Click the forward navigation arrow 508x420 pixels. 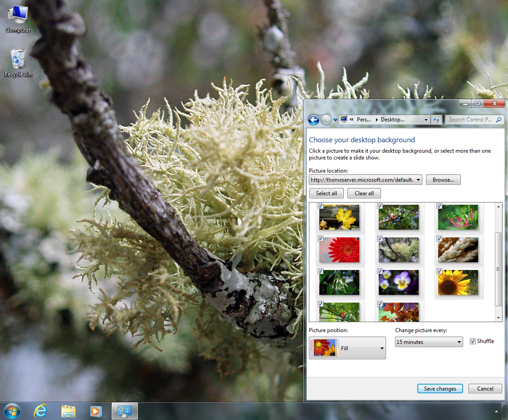(x=326, y=120)
